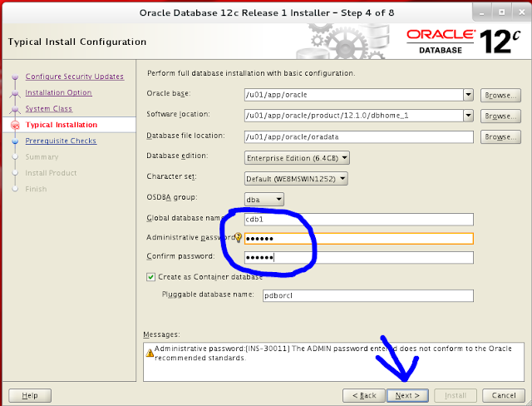Select the Typical Installation step
Screen dimensions: 532x406
(x=62, y=125)
